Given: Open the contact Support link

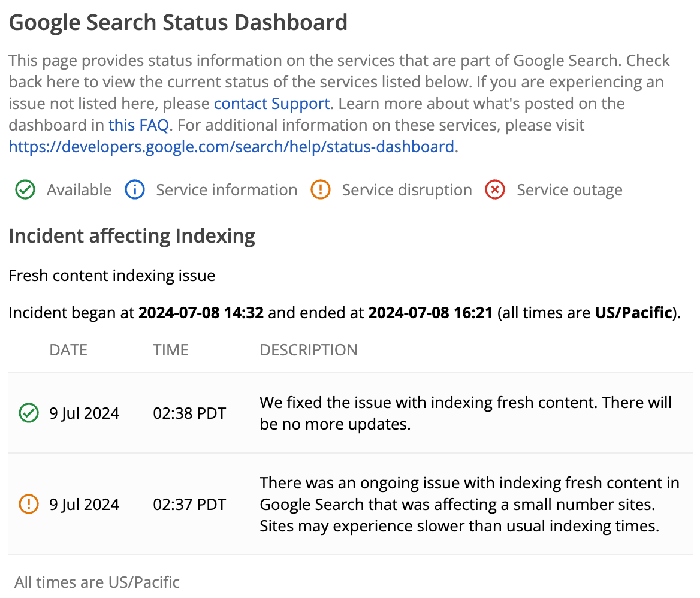Looking at the screenshot, I should click(272, 104).
